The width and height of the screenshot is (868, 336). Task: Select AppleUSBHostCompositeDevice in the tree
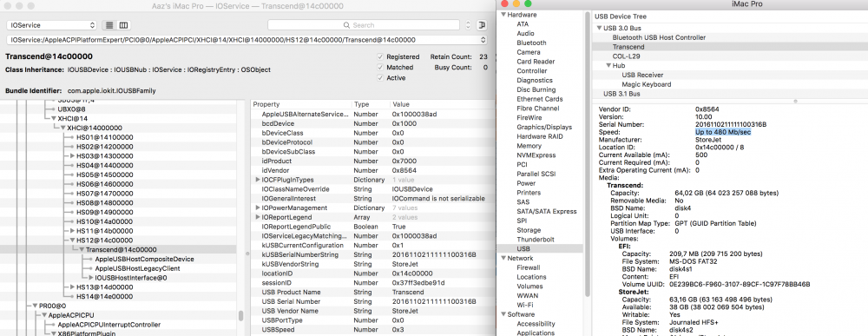click(144, 259)
